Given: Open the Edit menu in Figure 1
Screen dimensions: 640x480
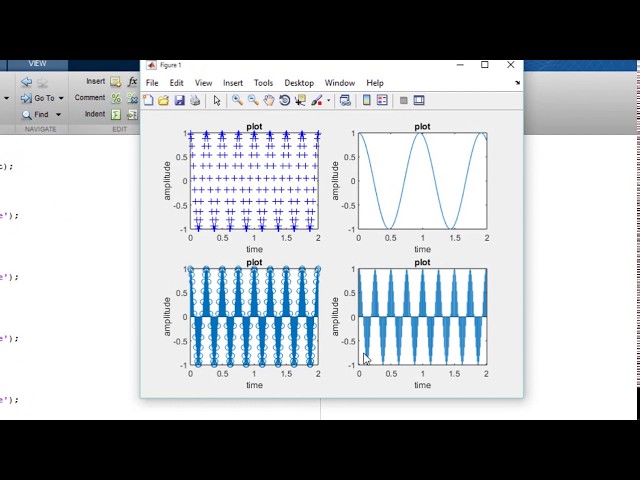Looking at the screenshot, I should [x=176, y=83].
